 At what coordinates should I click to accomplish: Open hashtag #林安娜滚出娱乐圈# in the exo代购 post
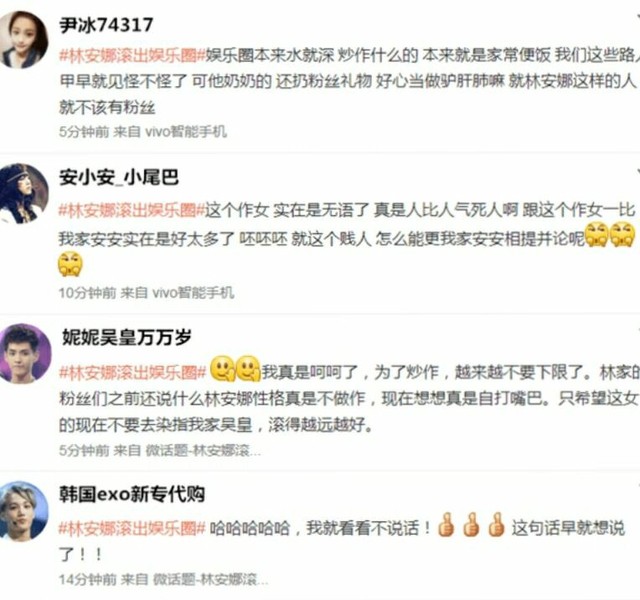(132, 529)
